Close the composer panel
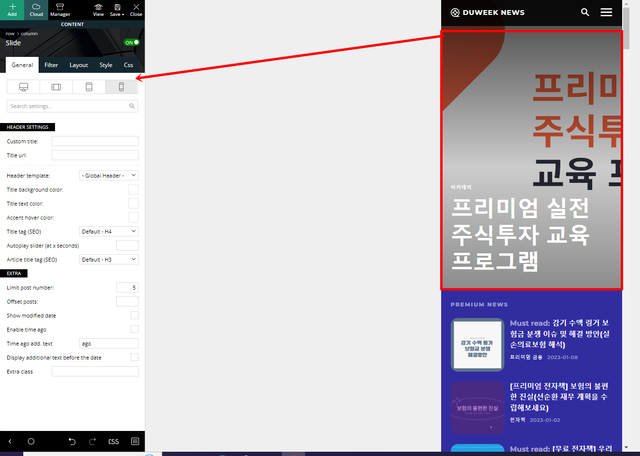The height and width of the screenshot is (456, 640). click(x=136, y=10)
